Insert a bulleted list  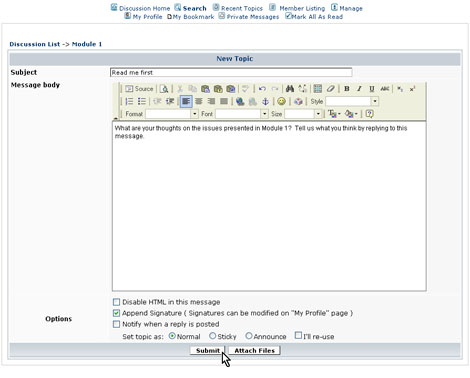tap(142, 101)
